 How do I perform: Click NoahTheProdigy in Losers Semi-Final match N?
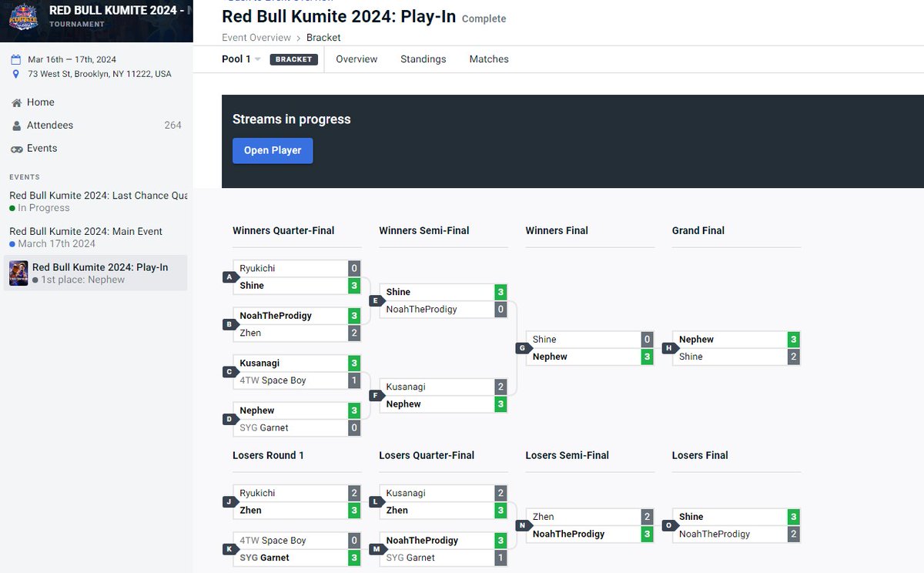[x=568, y=534]
